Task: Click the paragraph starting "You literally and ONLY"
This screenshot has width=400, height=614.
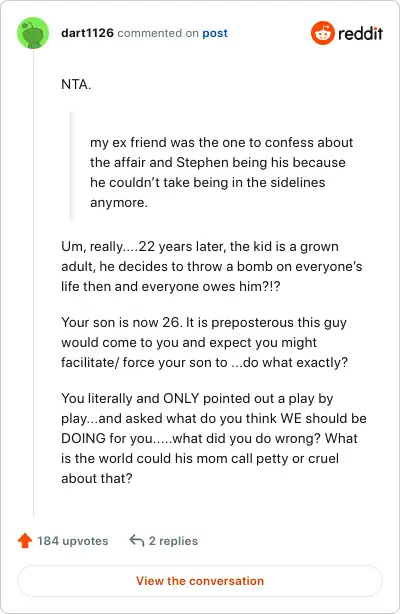Action: 214,438
